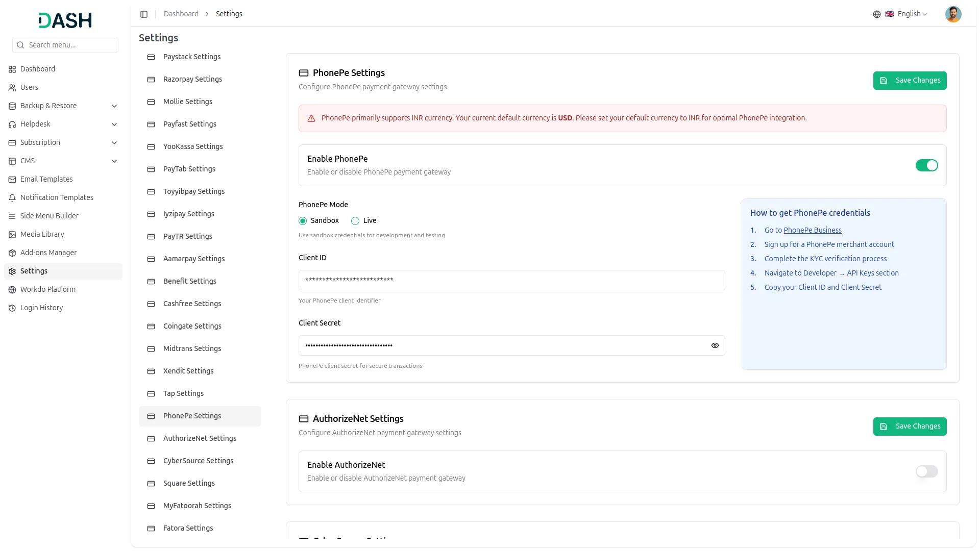
Task: Expand the Backup & Restore chevron
Action: [114, 106]
